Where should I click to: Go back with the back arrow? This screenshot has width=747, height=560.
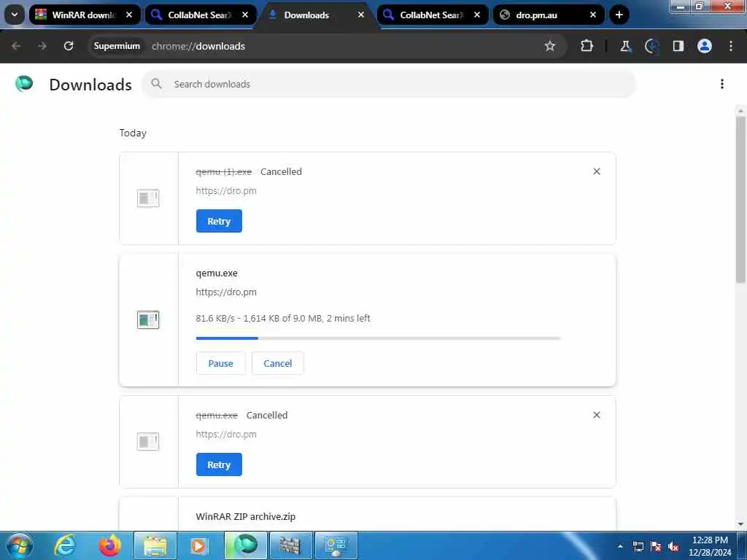16,46
